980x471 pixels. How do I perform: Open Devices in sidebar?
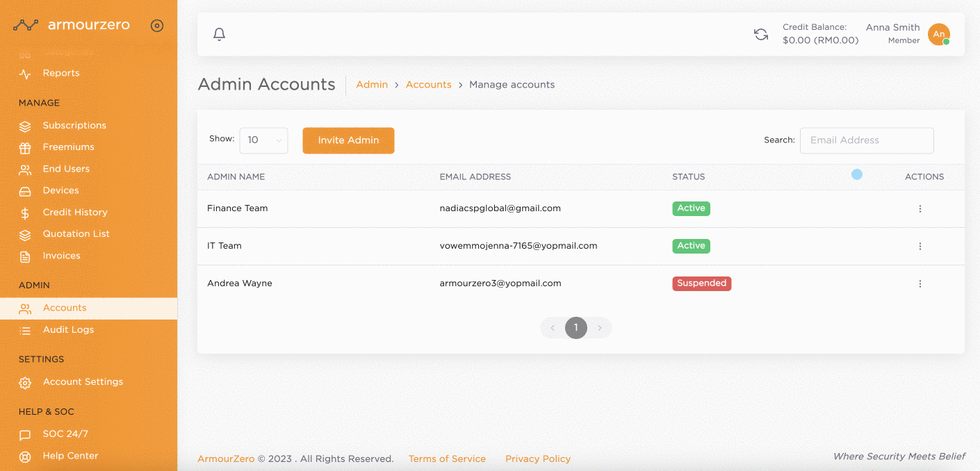(60, 190)
